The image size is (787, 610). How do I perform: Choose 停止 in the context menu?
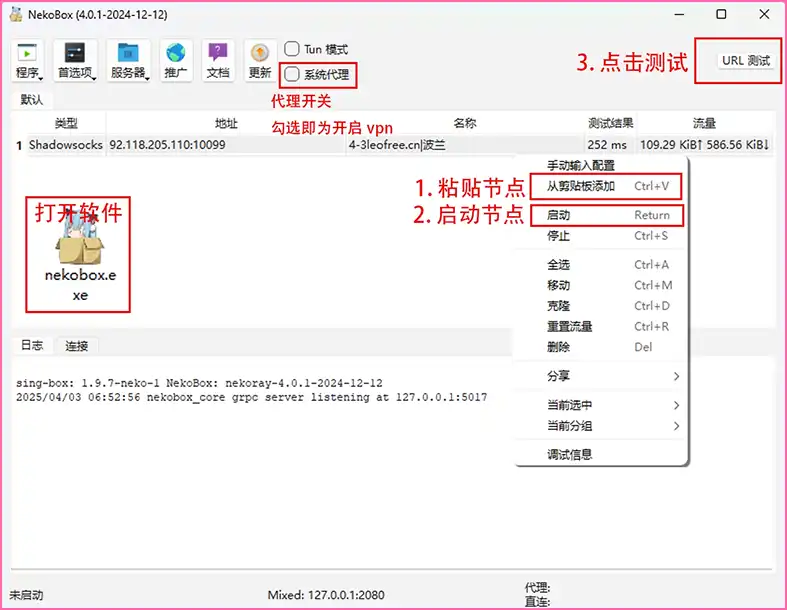coord(601,235)
